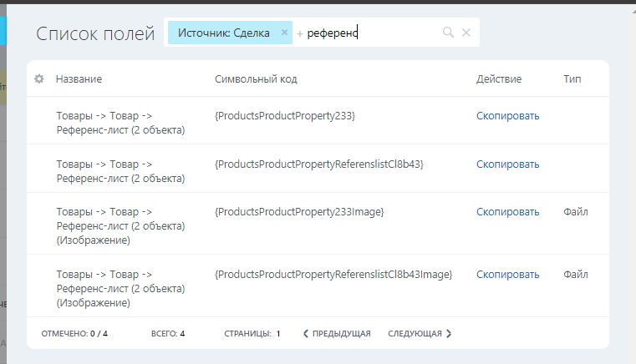This screenshot has height=364, width=636.
Task: Click 'Файл' type in Property233Image row
Action: tap(576, 211)
